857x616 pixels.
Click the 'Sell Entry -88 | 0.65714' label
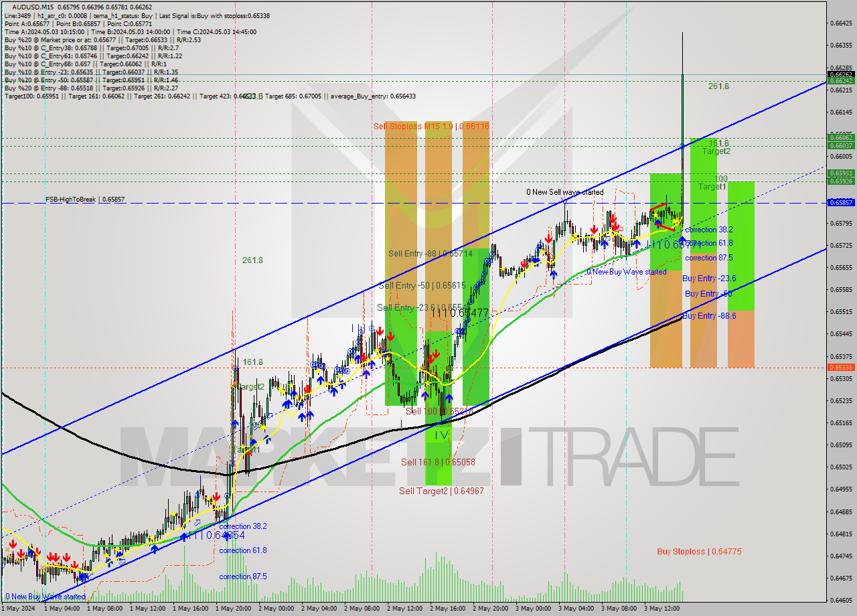431,254
